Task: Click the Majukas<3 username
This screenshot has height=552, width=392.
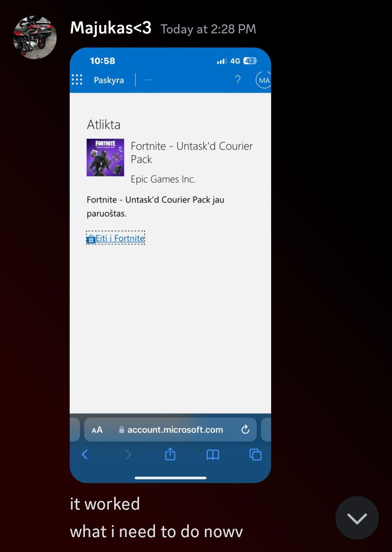Action: tap(111, 28)
